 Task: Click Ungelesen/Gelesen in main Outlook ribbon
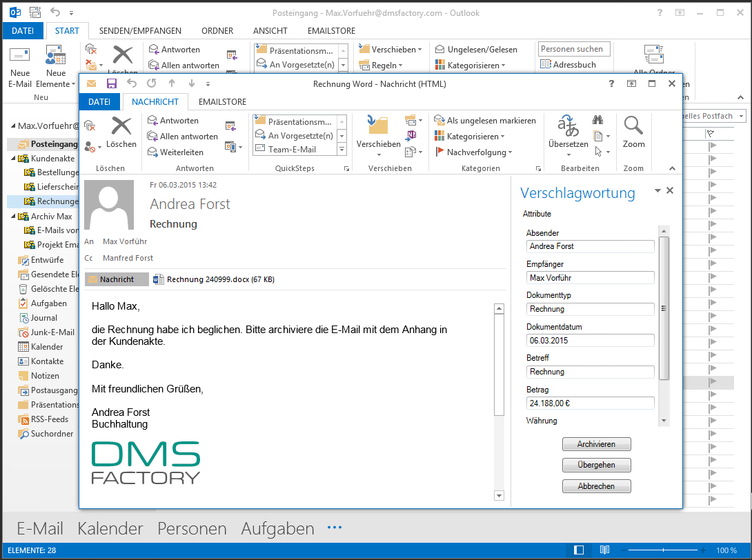tap(476, 50)
